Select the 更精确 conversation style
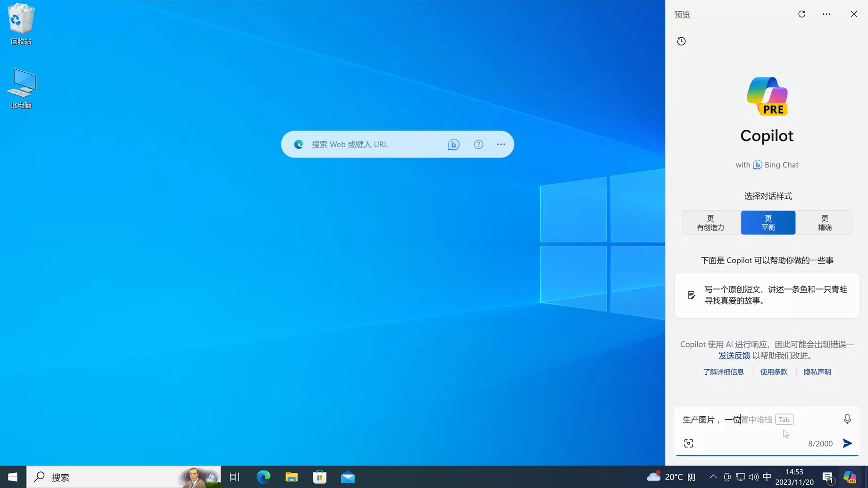 tap(824, 223)
